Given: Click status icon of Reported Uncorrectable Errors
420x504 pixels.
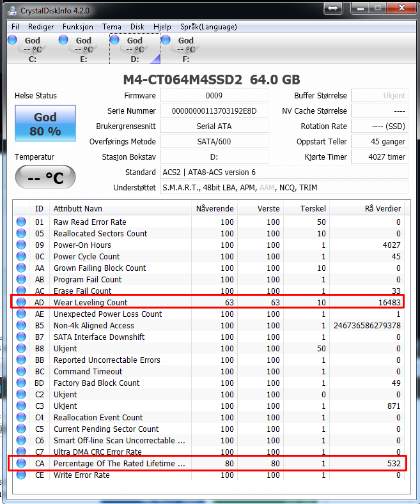Looking at the screenshot, I should (21, 360).
